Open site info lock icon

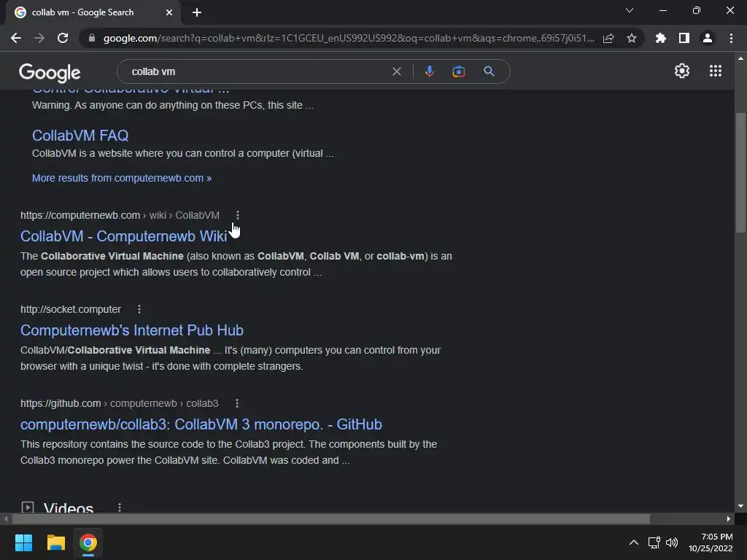tap(92, 38)
